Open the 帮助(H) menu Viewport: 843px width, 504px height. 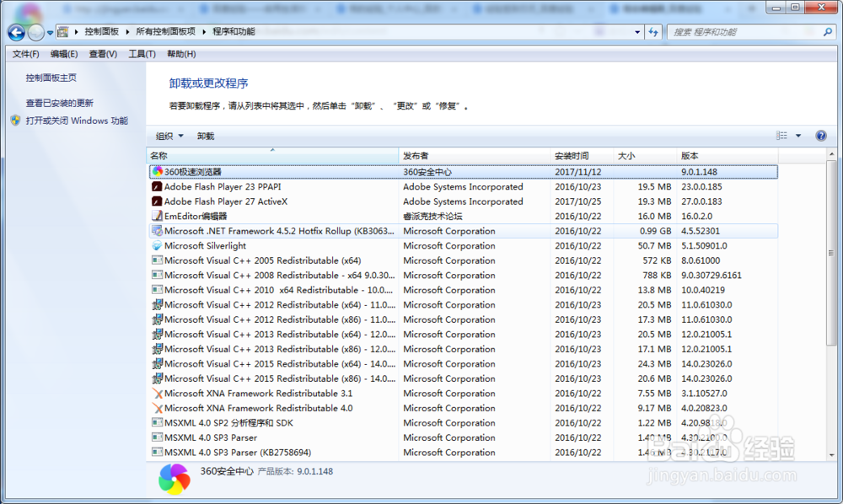pyautogui.click(x=181, y=54)
